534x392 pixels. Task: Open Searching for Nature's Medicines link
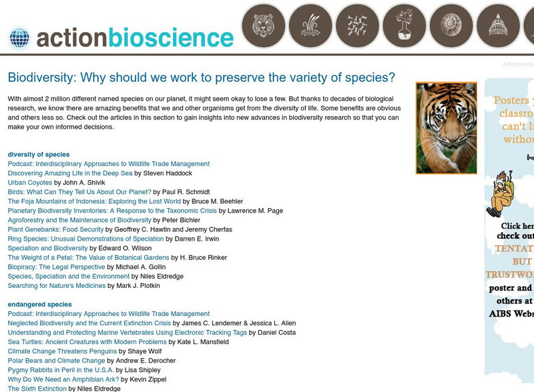[x=57, y=285]
